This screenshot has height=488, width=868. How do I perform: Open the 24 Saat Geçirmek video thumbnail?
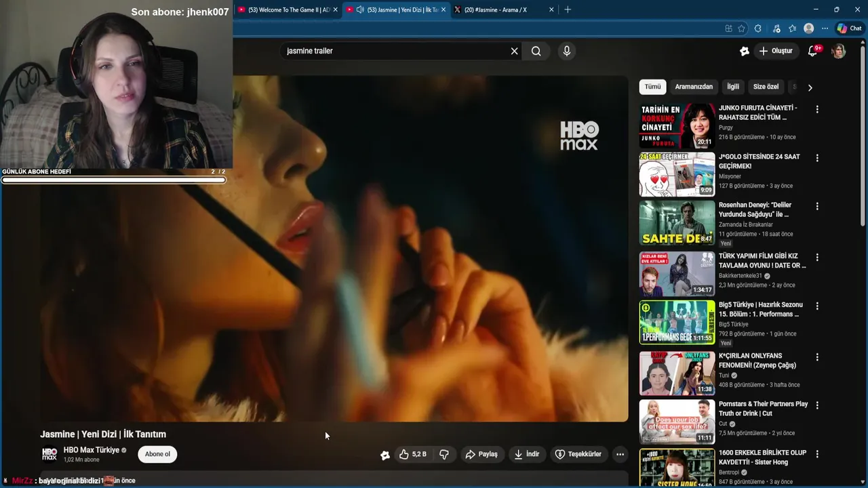677,174
